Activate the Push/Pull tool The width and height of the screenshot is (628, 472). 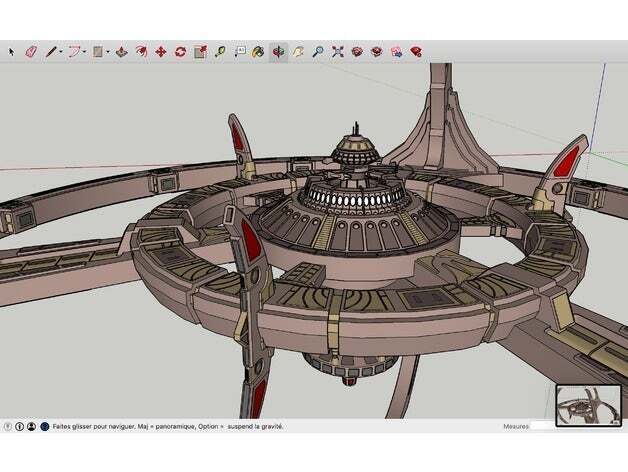(122, 52)
